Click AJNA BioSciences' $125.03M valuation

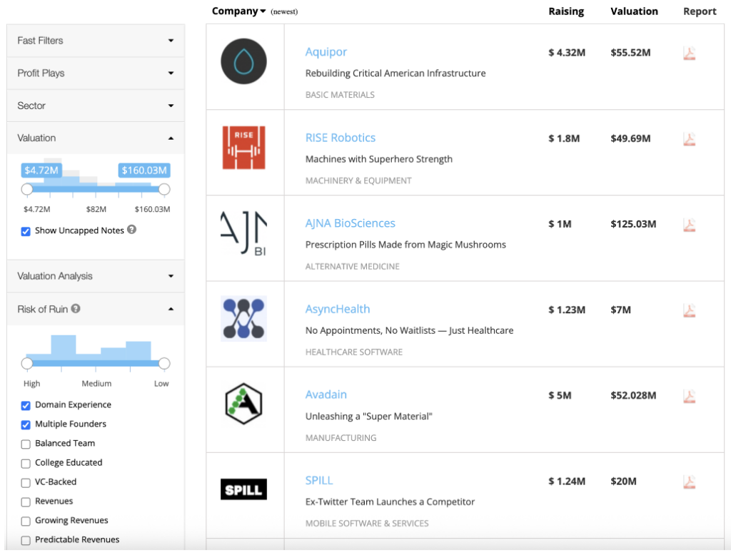633,224
